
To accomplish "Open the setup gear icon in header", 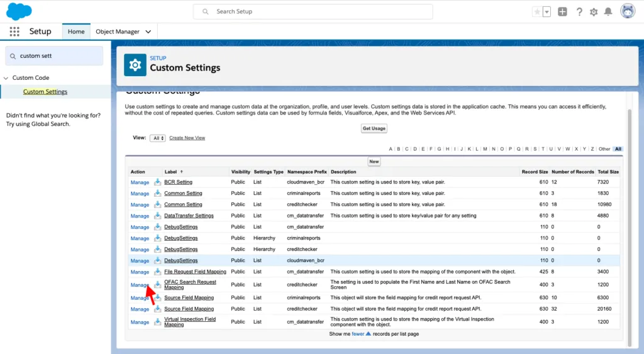I will tap(594, 12).
